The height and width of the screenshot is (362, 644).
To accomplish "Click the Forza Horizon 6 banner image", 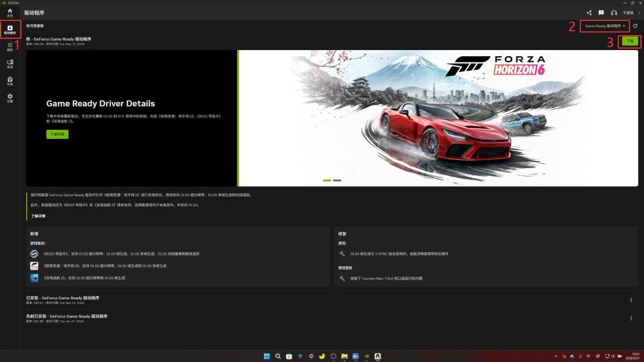I will click(438, 118).
